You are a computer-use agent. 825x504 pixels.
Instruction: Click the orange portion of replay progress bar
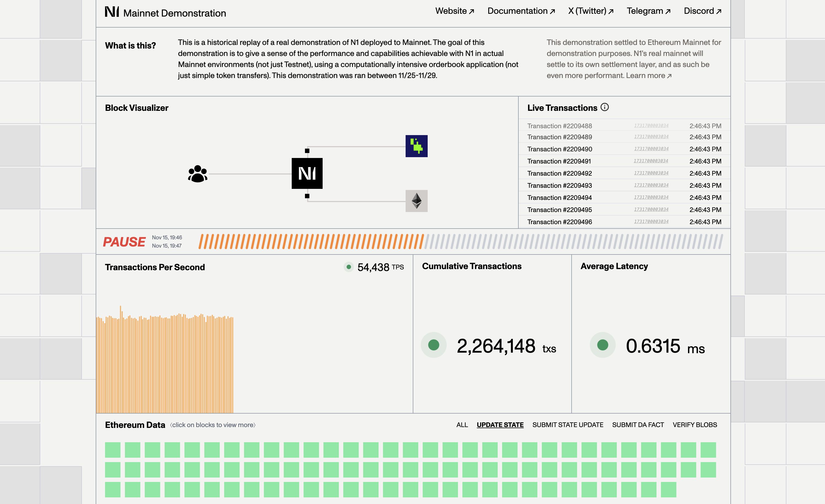coord(311,242)
